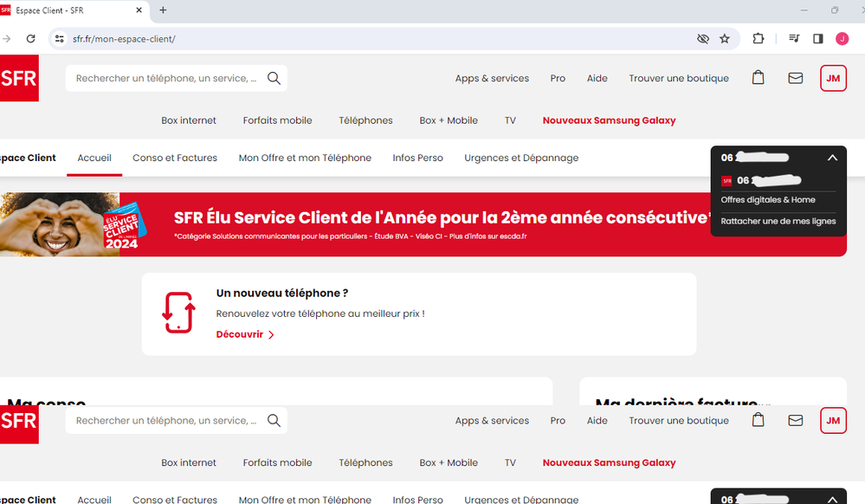Screen dimensions: 865x504
Task: Click the browser back arrow
Action: 7,39
